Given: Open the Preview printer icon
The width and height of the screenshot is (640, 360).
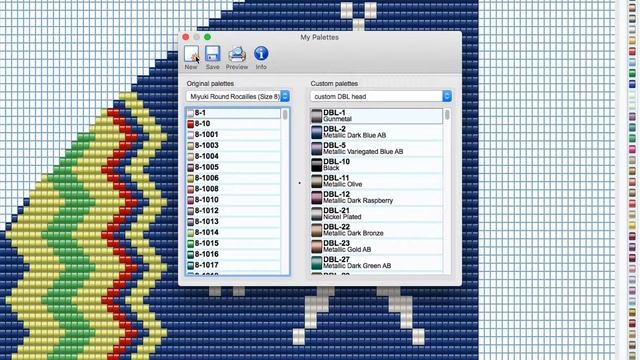Looking at the screenshot, I should tap(237, 54).
